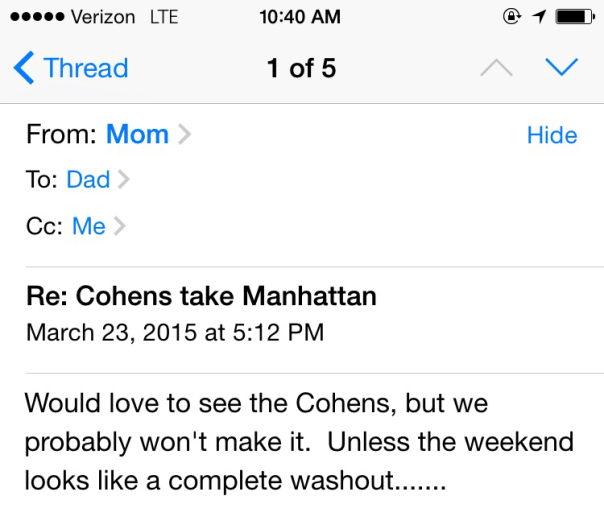Go back to Thread list

tap(85, 69)
